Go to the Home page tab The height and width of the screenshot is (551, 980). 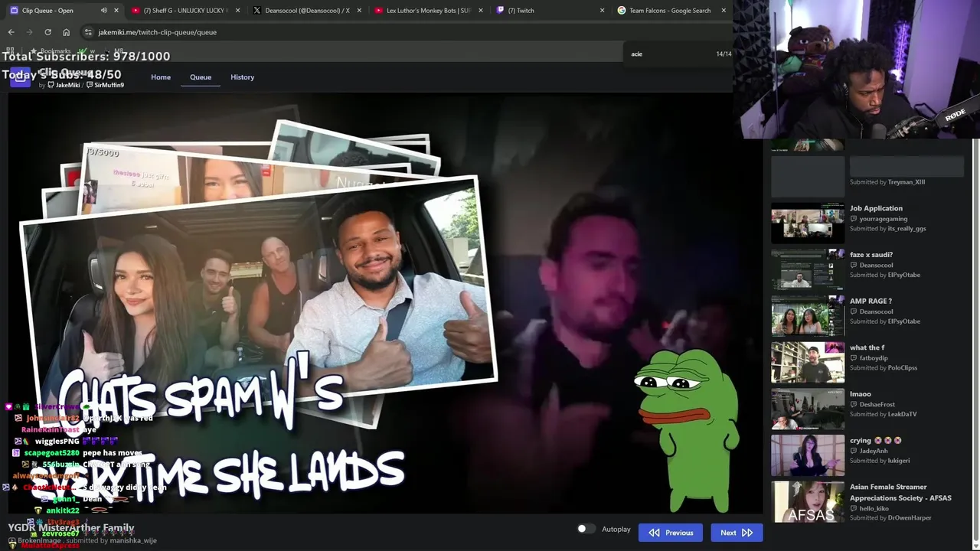tap(161, 77)
